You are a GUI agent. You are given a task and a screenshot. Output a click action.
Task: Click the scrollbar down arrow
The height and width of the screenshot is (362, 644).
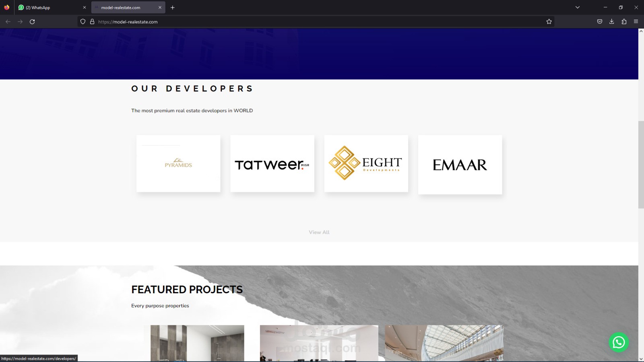[x=641, y=359]
